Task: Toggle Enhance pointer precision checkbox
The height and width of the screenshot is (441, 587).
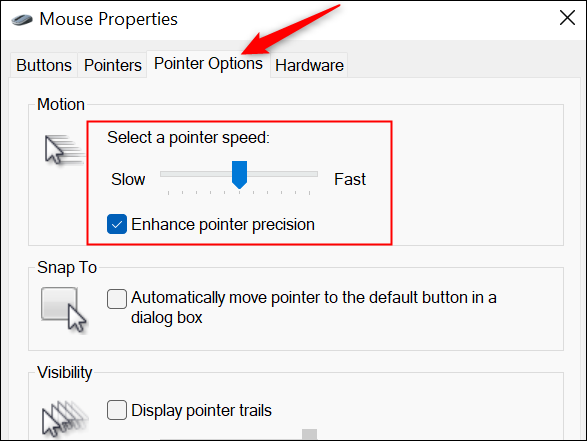Action: coord(117,224)
